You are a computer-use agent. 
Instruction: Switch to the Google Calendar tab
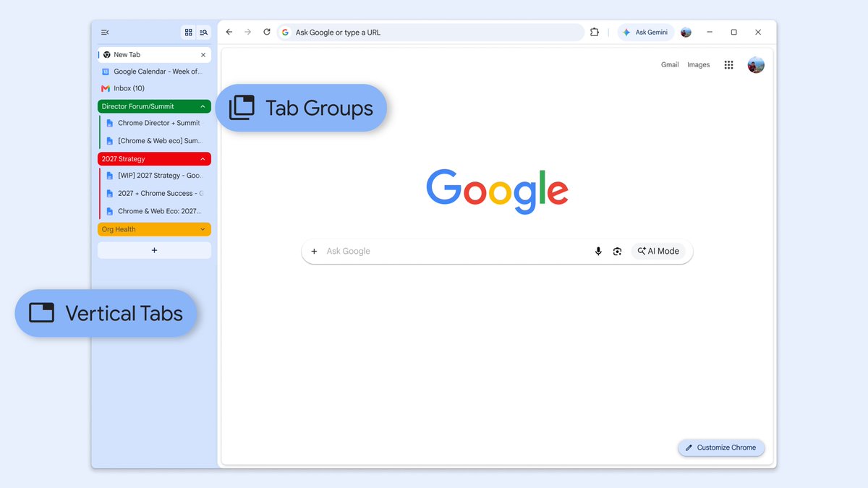point(154,72)
